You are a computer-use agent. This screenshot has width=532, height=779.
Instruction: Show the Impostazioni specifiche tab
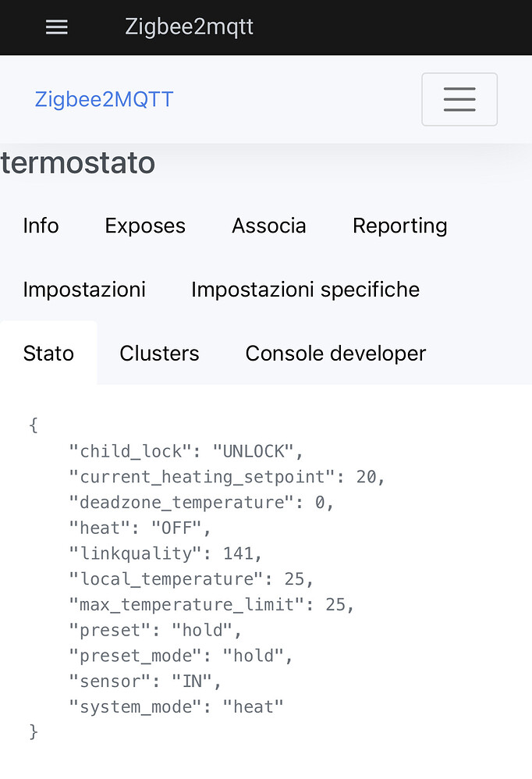click(x=305, y=290)
